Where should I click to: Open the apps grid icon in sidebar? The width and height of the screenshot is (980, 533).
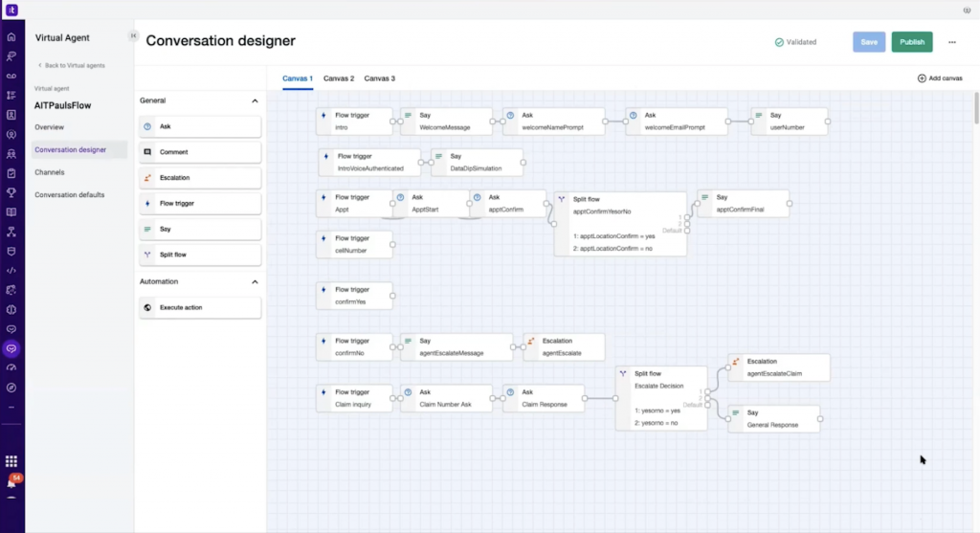pyautogui.click(x=11, y=461)
